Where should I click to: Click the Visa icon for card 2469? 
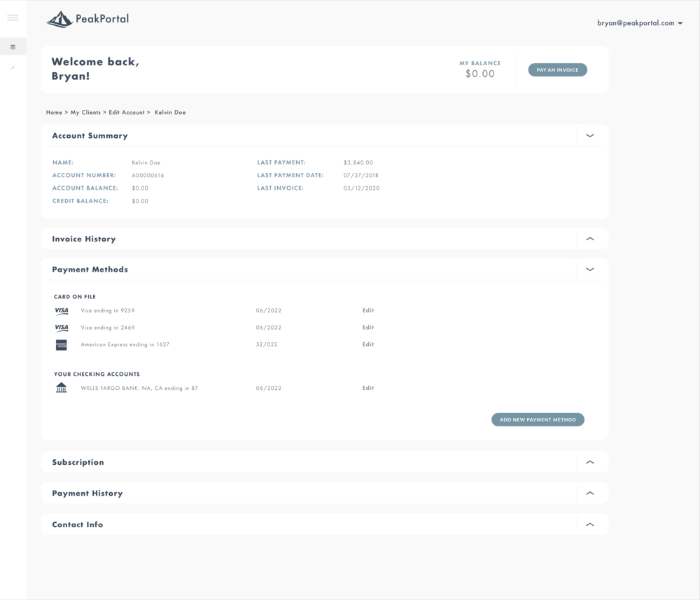coord(62,328)
